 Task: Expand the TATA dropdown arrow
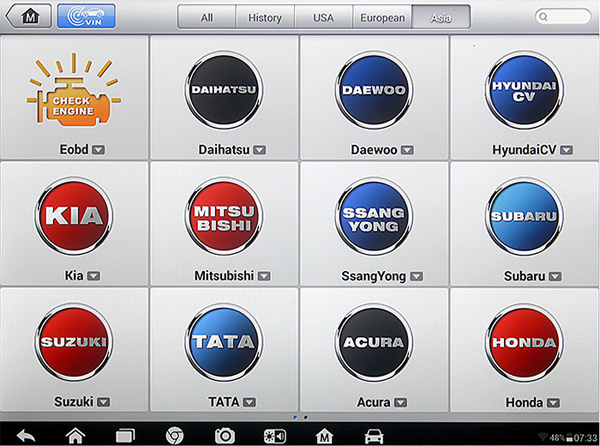coord(249,402)
